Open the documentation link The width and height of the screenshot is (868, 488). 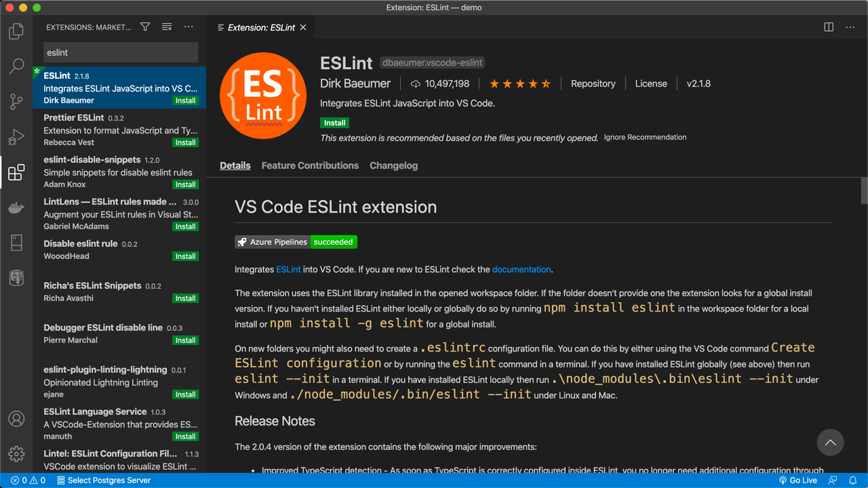521,269
